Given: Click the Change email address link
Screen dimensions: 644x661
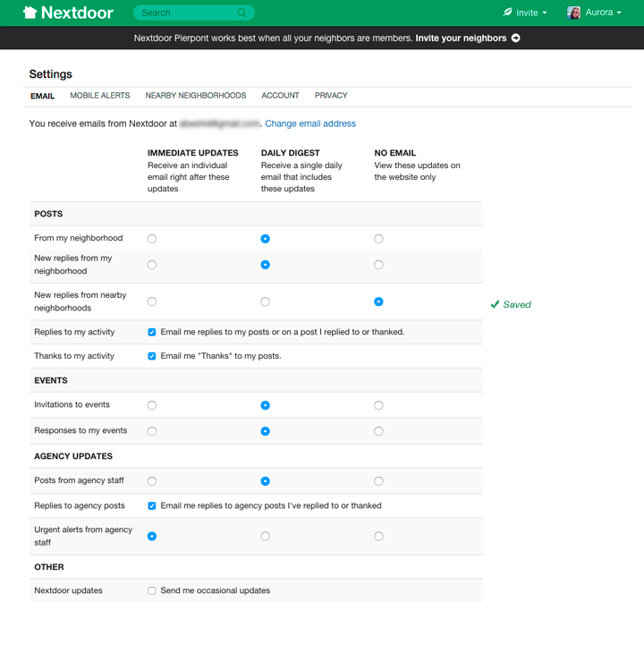Looking at the screenshot, I should (x=310, y=123).
